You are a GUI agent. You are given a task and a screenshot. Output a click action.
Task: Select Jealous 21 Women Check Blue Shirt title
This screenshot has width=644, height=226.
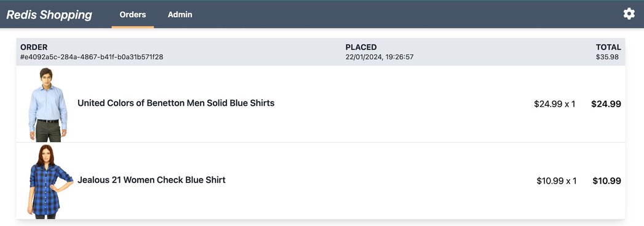[x=151, y=180]
